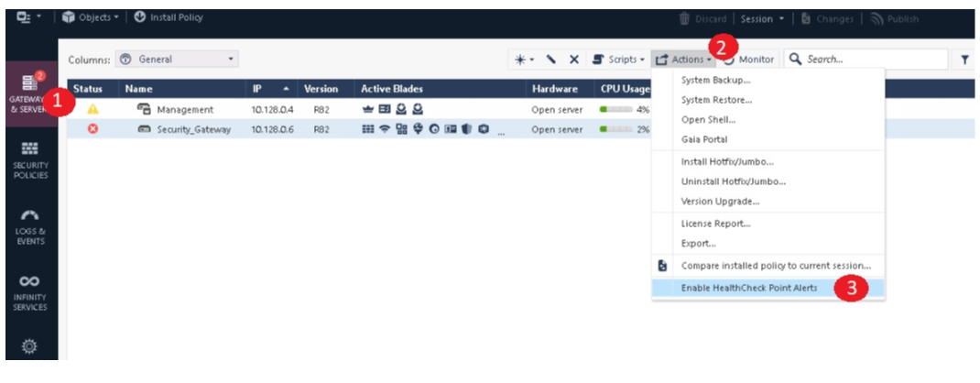Click the Discard trash button

(x=702, y=18)
